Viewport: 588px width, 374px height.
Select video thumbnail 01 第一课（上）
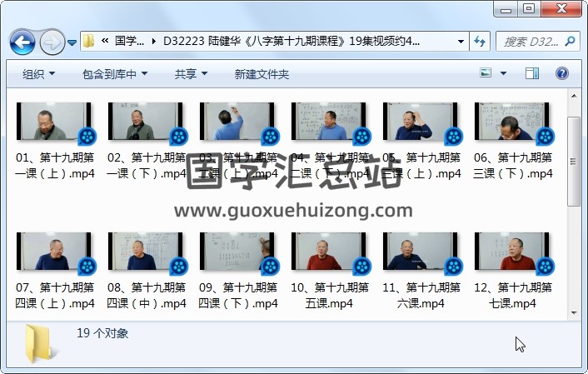(54, 122)
